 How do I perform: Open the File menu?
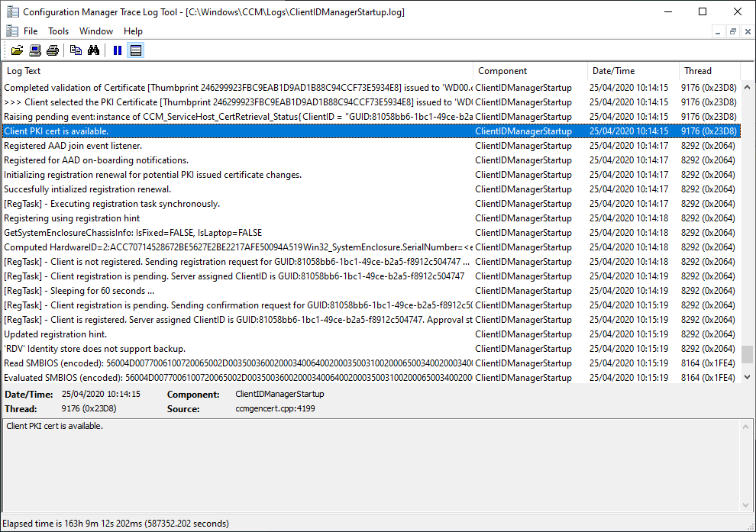coord(31,31)
